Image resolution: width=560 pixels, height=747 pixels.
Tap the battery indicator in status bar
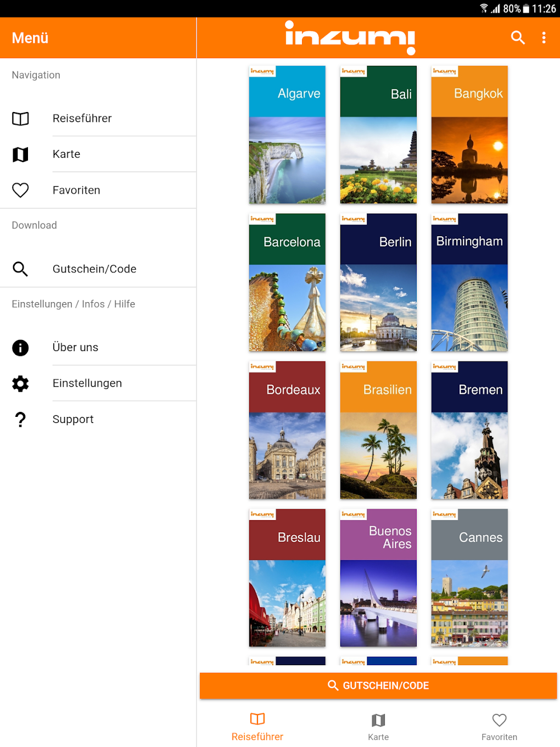[526, 9]
